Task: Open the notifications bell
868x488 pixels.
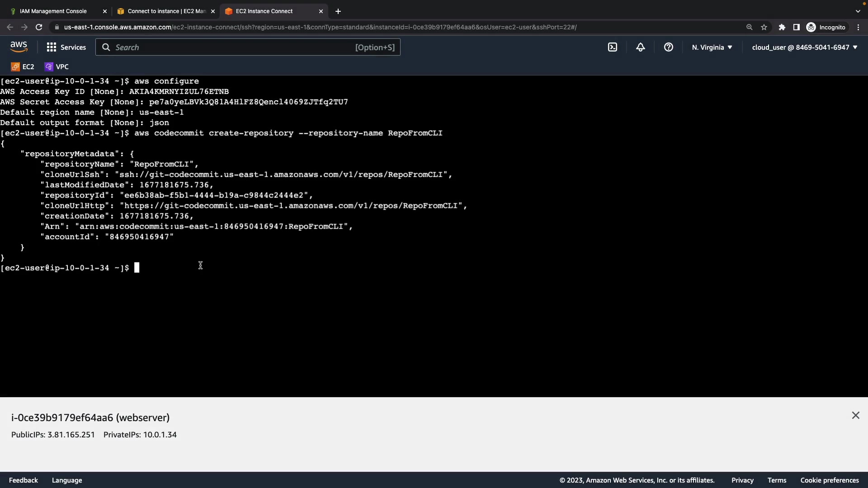Action: point(641,47)
